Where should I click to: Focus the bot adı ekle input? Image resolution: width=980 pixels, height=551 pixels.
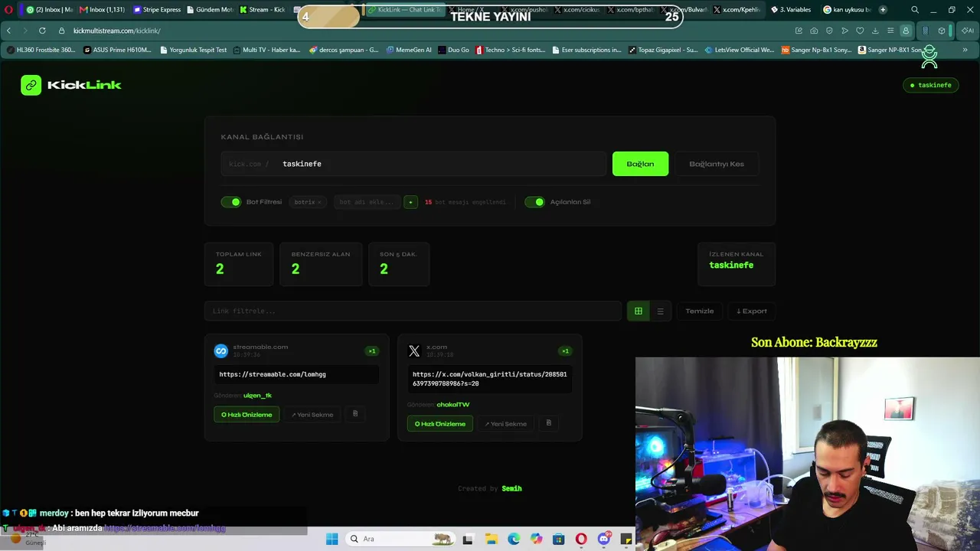tap(367, 202)
